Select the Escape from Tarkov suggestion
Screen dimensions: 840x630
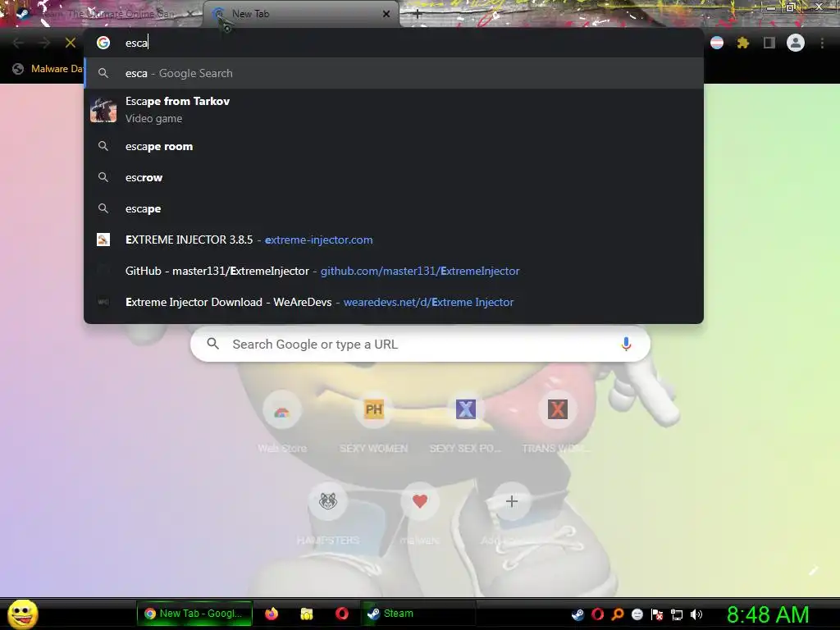click(x=394, y=110)
